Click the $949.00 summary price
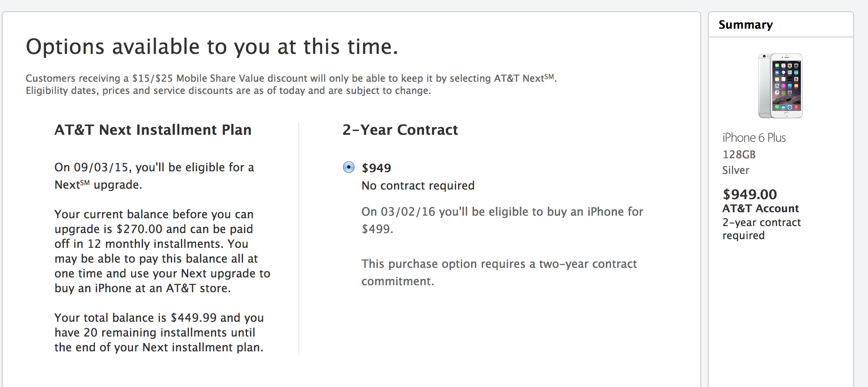This screenshot has width=868, height=387. (749, 194)
